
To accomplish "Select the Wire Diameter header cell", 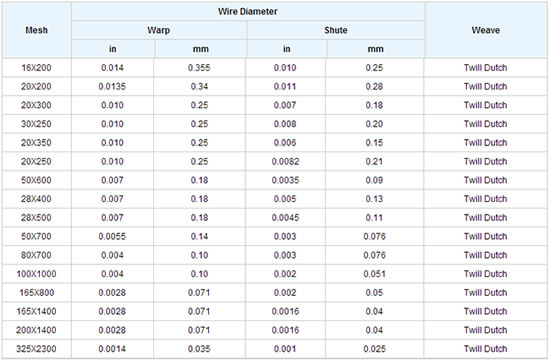I will (248, 12).
